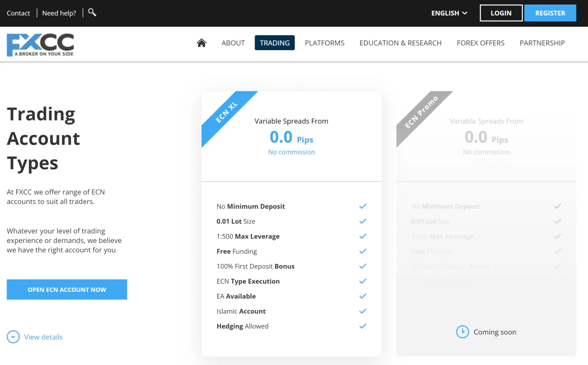Screen dimensions: 588x365
Task: Open the PARTNERSHIP menu
Action: 542,43
